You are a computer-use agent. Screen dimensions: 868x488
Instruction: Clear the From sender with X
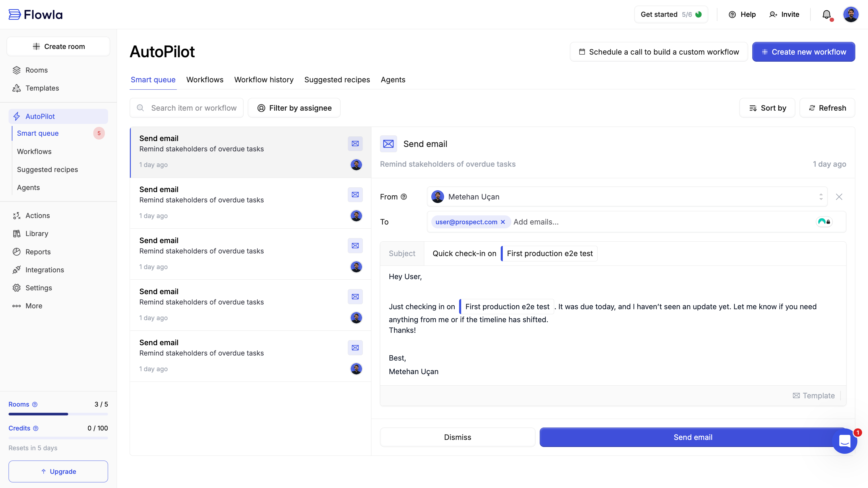(x=839, y=197)
